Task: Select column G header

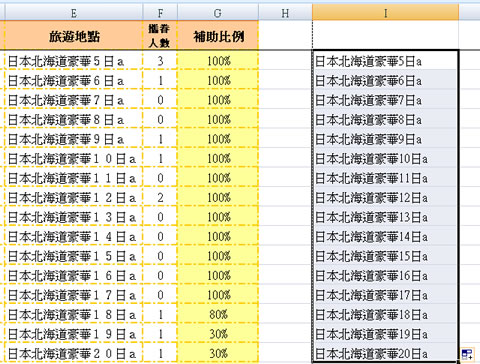Action: (218, 13)
